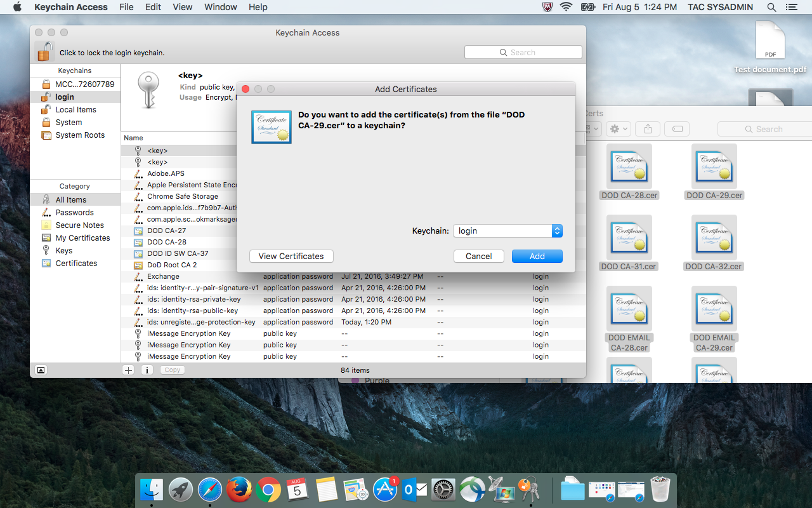Select the System Roots keychain
This screenshot has height=508, width=812.
(75, 135)
